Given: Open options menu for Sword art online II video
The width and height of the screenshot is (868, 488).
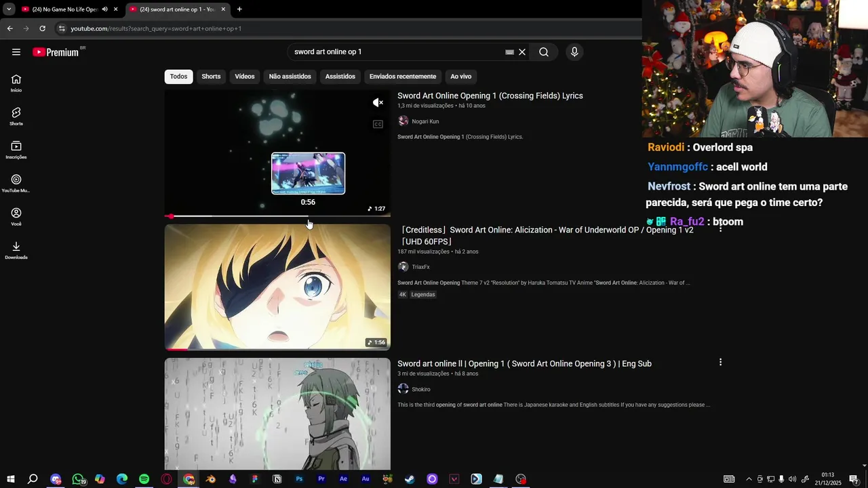Looking at the screenshot, I should 720,363.
